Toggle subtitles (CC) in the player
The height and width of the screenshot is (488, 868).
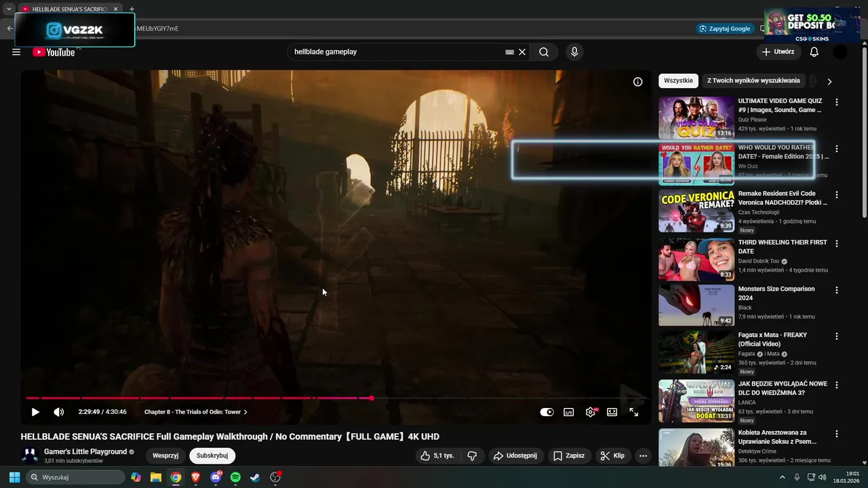coord(569,412)
